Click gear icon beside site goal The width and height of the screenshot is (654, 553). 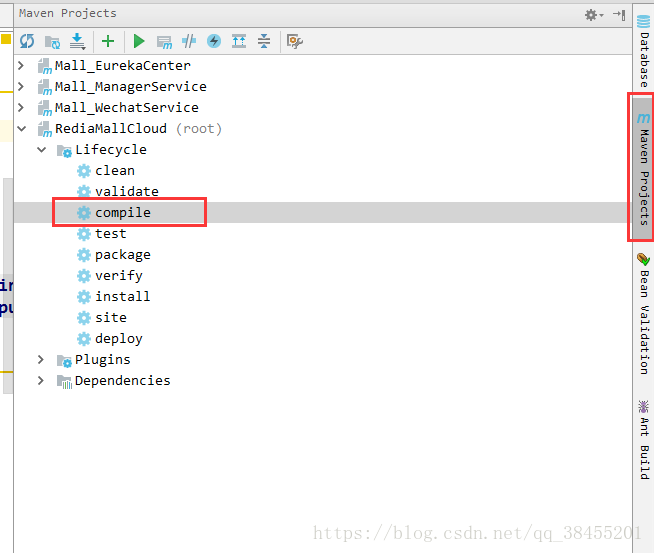[84, 317]
